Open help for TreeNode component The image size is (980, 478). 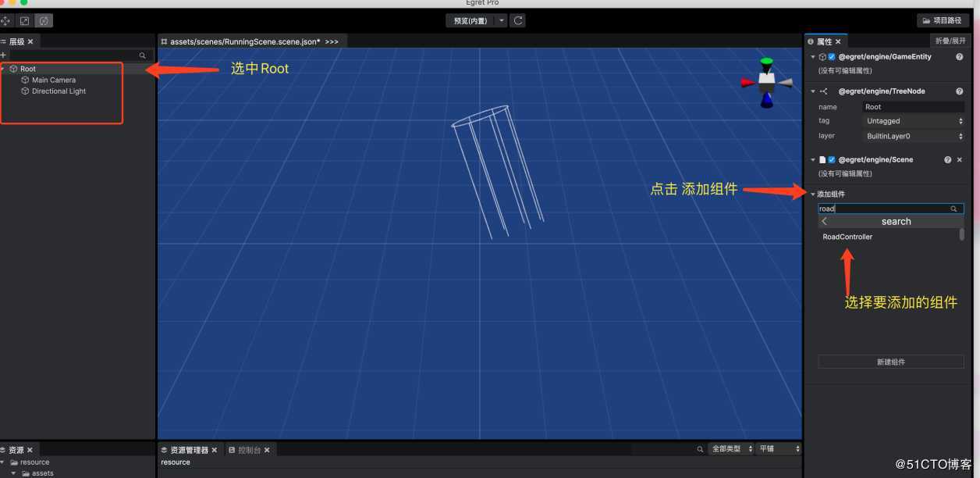click(x=959, y=91)
